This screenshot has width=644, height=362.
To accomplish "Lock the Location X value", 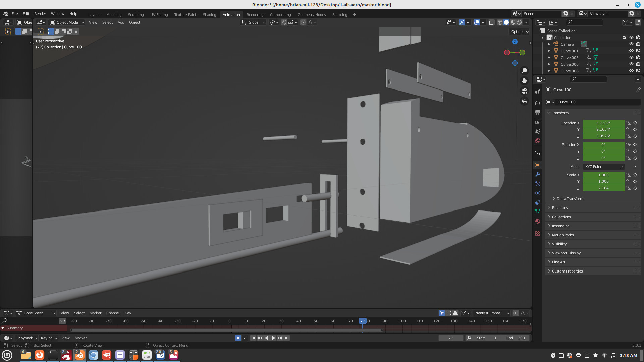I will (629, 123).
